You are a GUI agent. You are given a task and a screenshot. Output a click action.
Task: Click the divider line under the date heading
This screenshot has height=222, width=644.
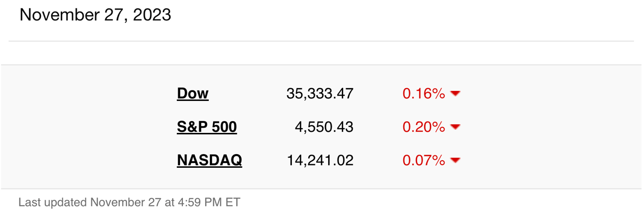tap(321, 41)
